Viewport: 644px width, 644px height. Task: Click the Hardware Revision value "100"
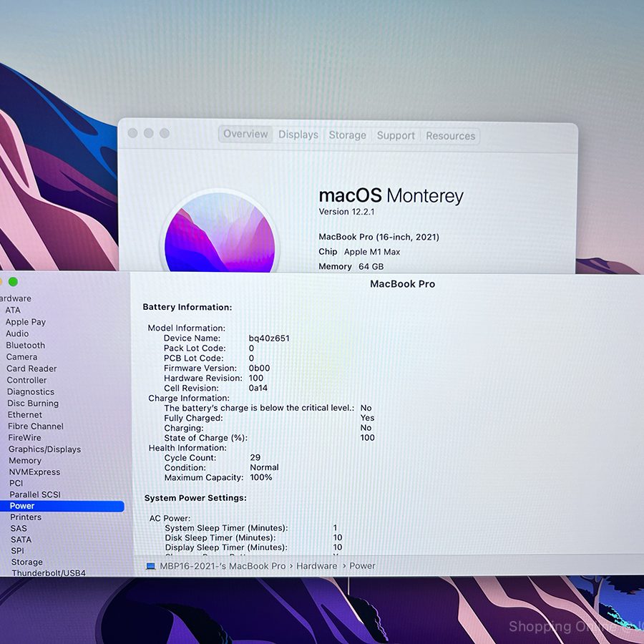point(256,379)
